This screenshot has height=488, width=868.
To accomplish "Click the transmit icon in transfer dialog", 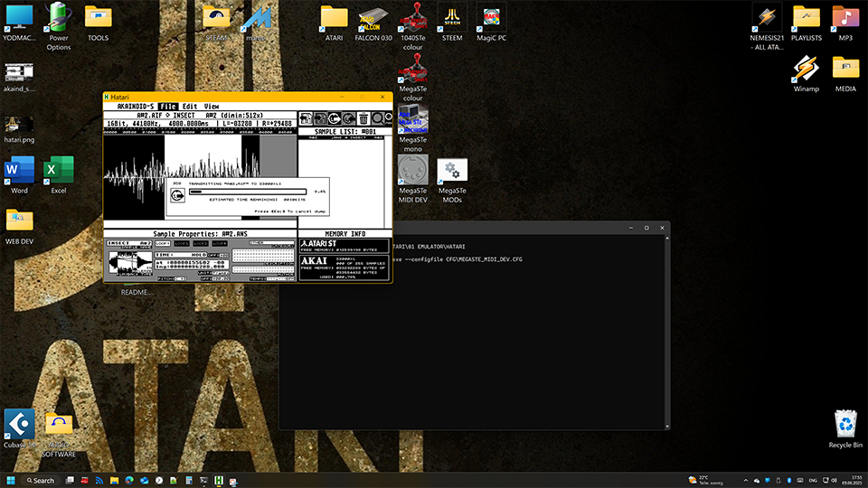I will coord(178,195).
